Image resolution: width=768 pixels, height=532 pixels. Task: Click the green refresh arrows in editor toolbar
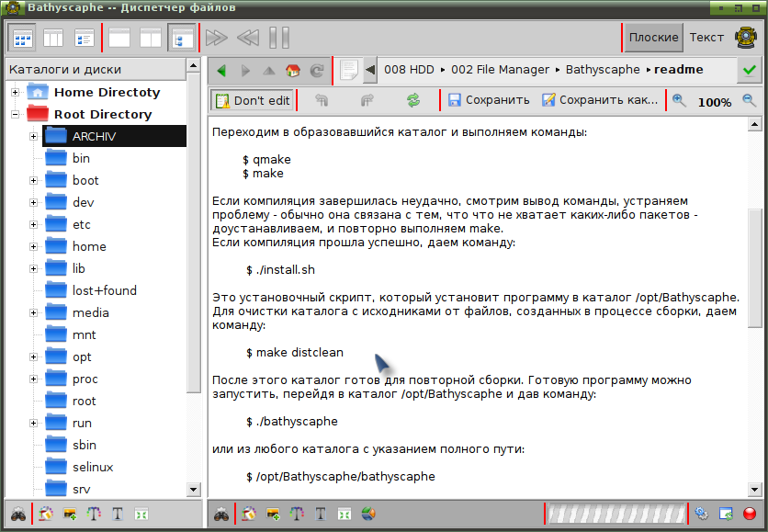[x=413, y=100]
